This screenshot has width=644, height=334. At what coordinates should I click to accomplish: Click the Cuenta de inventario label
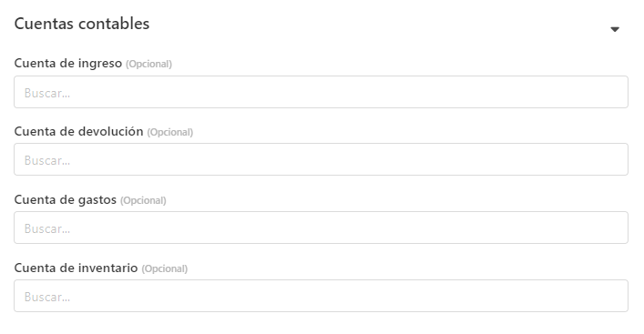(x=76, y=268)
